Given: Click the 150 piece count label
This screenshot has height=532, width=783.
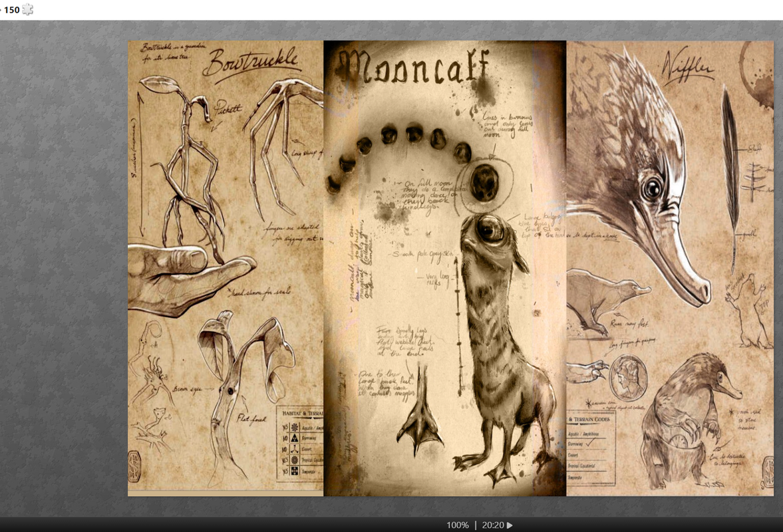Looking at the screenshot, I should [11, 10].
